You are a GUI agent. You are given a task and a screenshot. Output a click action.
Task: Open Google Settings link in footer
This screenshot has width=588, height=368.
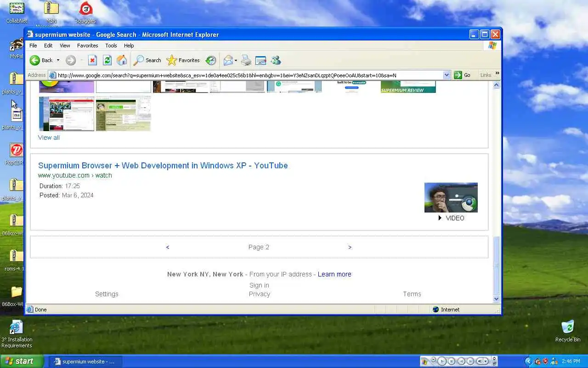[107, 294]
